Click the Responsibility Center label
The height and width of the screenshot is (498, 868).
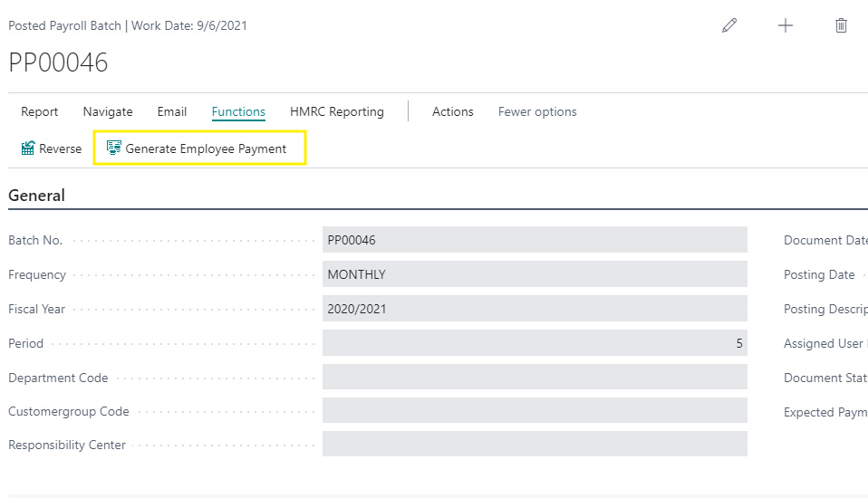pos(67,445)
